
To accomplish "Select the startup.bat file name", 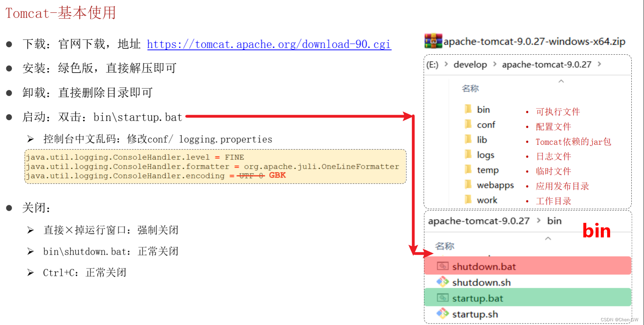I will point(478,299).
